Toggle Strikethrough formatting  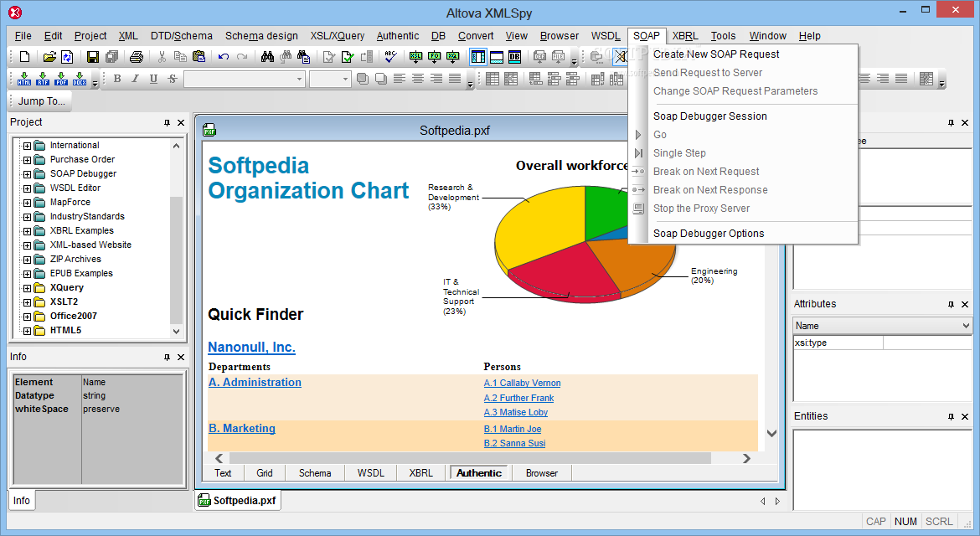click(173, 78)
